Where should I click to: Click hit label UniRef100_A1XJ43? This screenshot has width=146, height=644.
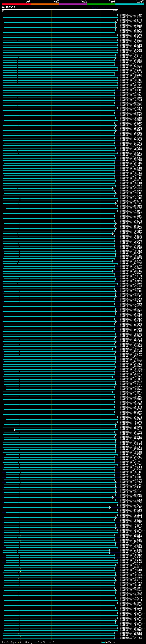131,384
